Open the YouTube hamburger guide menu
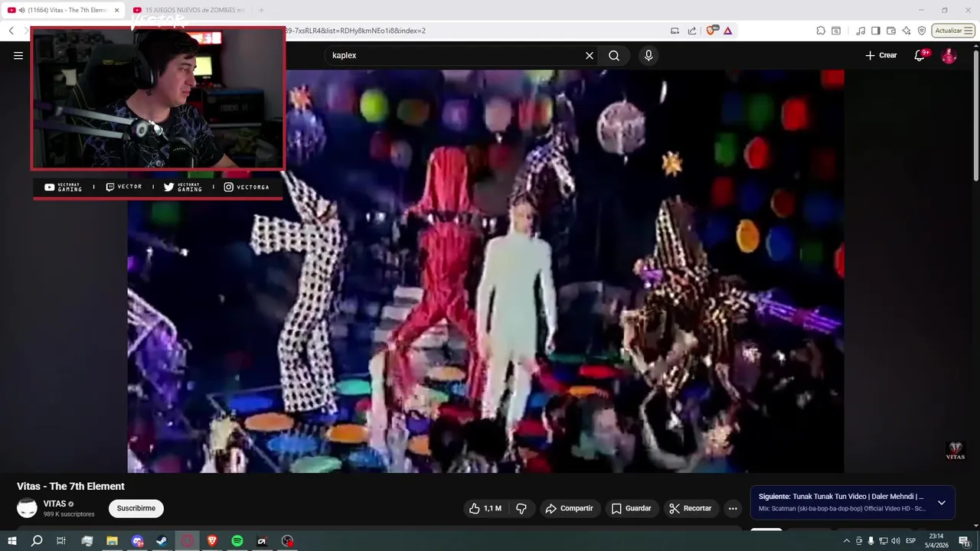The height and width of the screenshot is (551, 980). click(x=18, y=55)
